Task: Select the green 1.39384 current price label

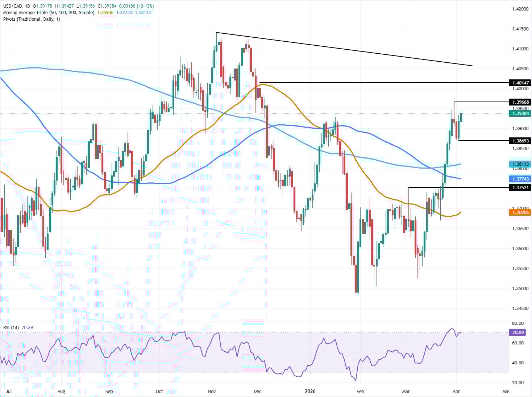Action: (x=520, y=113)
